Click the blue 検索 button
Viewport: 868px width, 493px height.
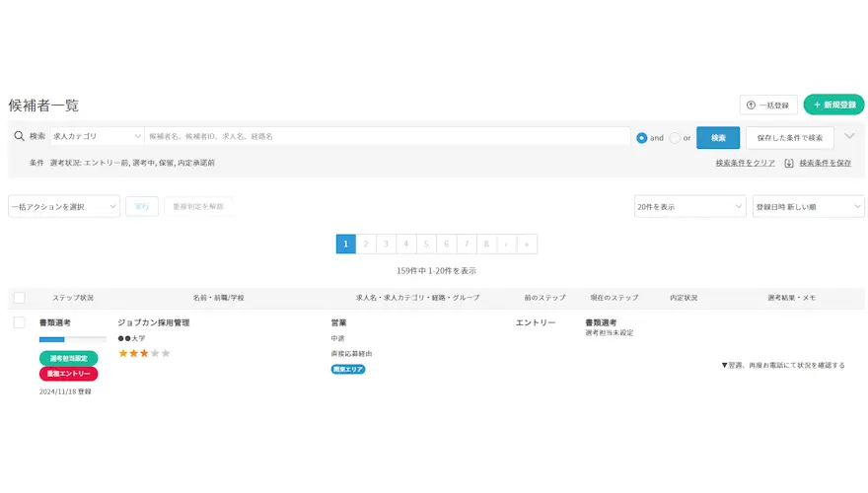coord(718,138)
